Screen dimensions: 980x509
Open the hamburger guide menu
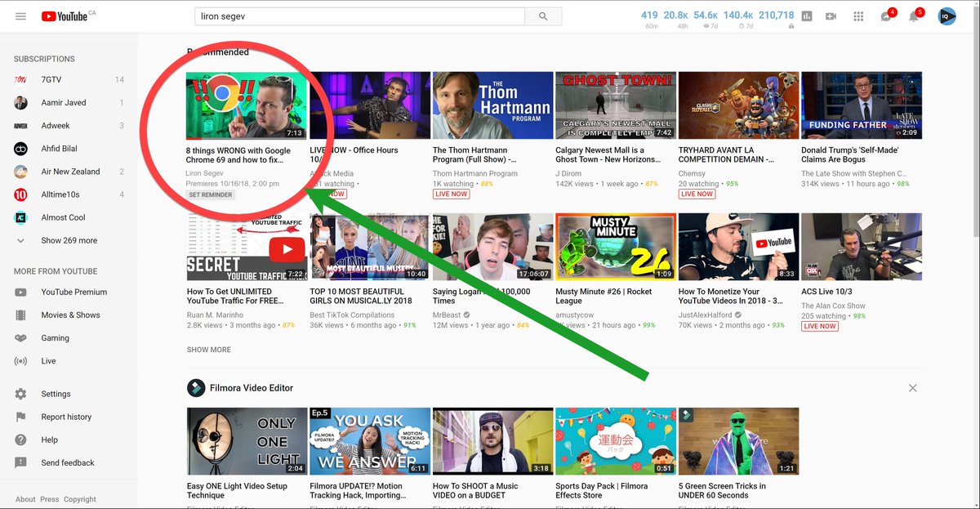click(x=20, y=16)
